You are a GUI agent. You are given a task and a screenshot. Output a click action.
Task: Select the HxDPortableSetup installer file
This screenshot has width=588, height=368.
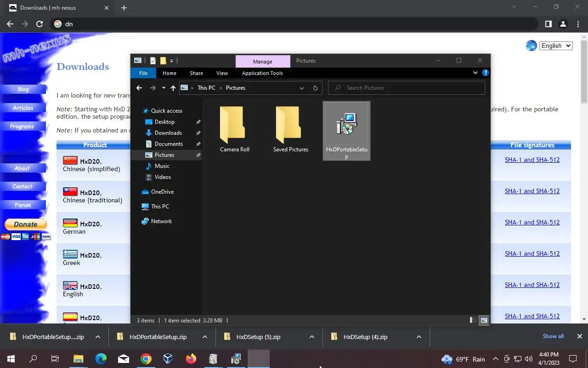347,131
